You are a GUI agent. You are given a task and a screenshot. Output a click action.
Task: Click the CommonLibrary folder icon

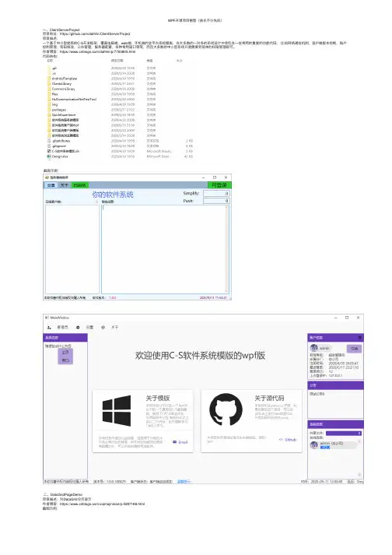point(49,89)
